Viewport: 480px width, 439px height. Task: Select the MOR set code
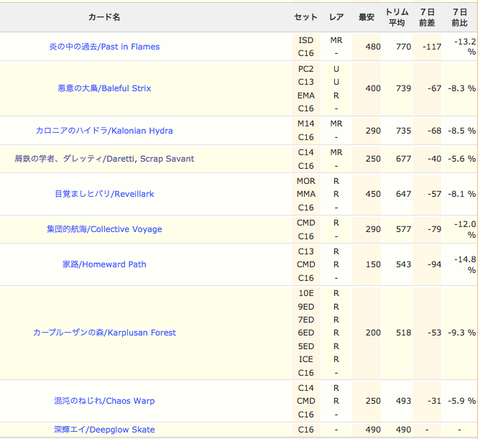point(306,181)
